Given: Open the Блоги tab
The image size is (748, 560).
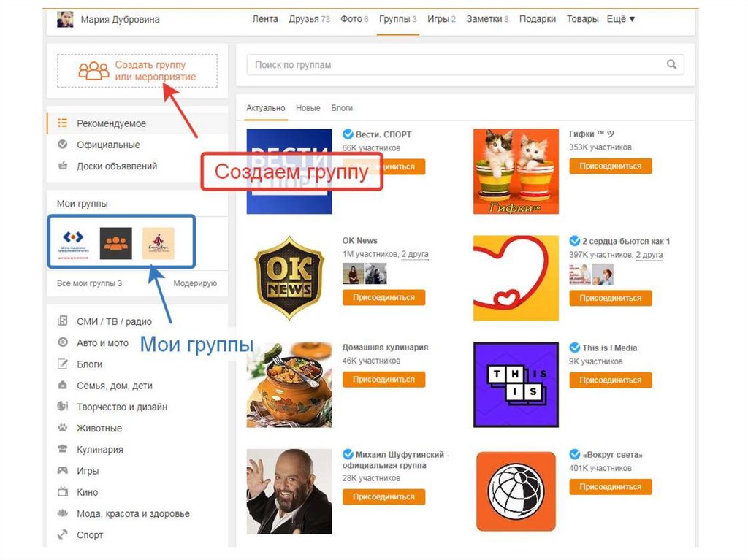Looking at the screenshot, I should click(342, 108).
